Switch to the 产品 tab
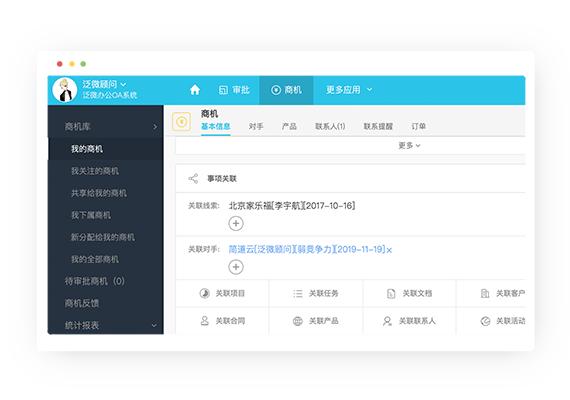570x400 pixels. click(289, 127)
